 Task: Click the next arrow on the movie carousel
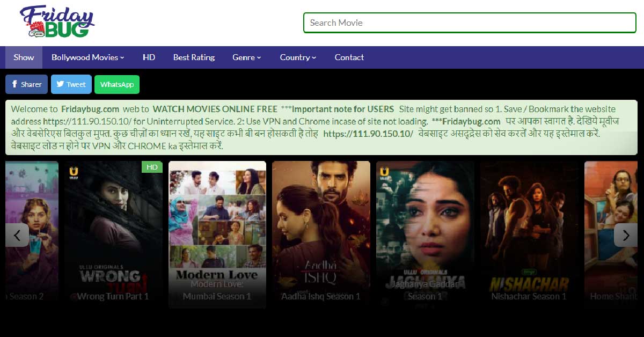tap(626, 235)
